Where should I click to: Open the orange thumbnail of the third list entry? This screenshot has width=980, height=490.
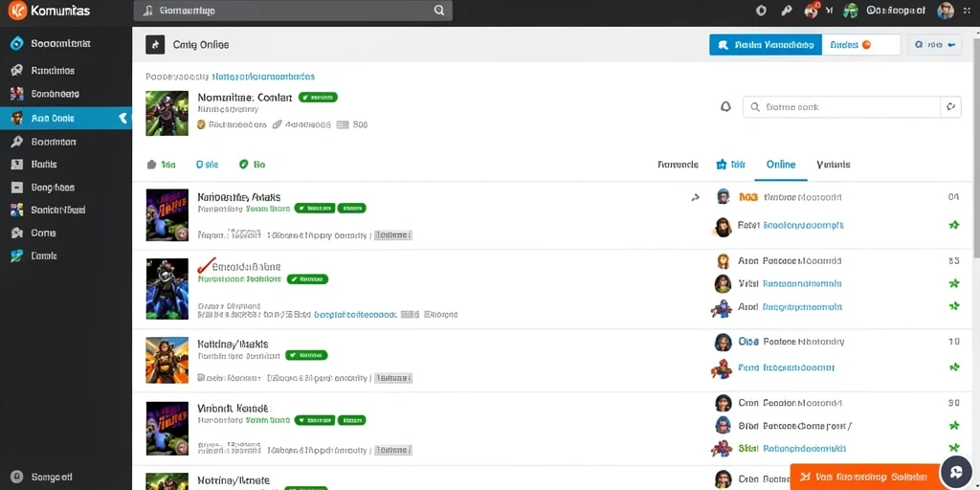coord(167,360)
